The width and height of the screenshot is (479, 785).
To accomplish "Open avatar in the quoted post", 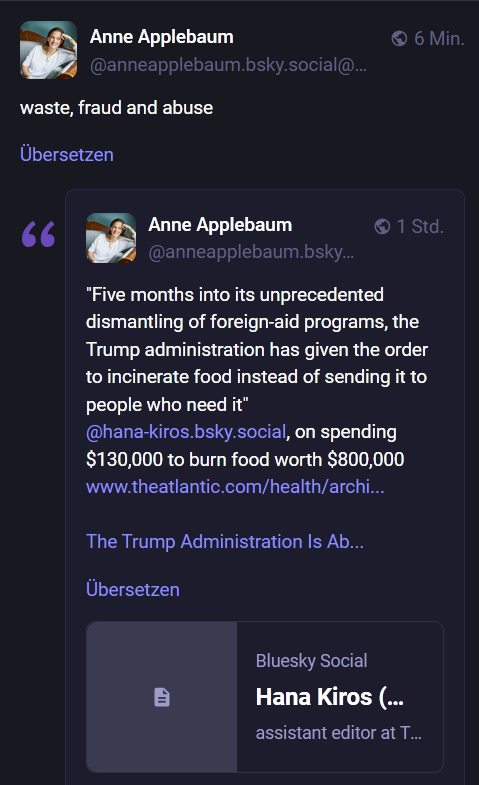I will pyautogui.click(x=111, y=238).
